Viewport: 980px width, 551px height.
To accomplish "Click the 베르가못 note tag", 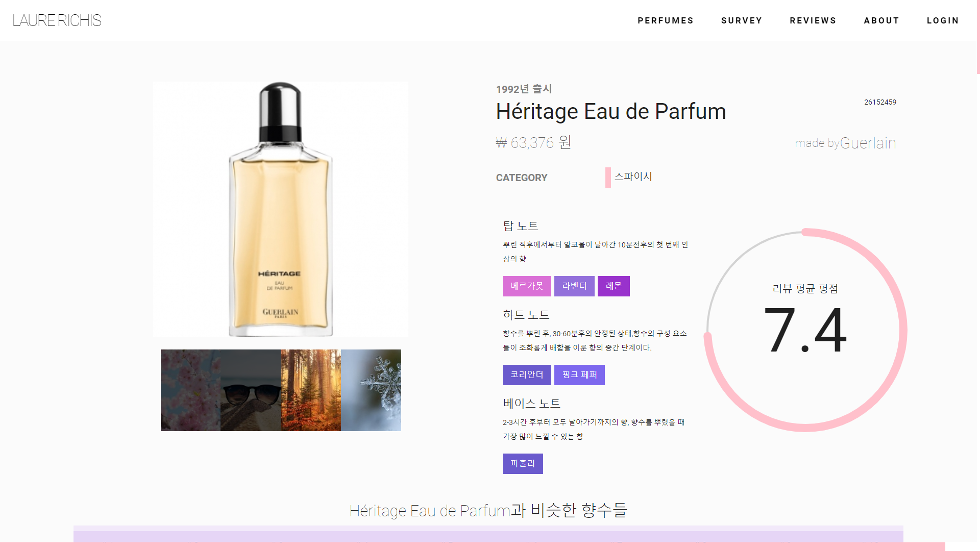I will (527, 286).
